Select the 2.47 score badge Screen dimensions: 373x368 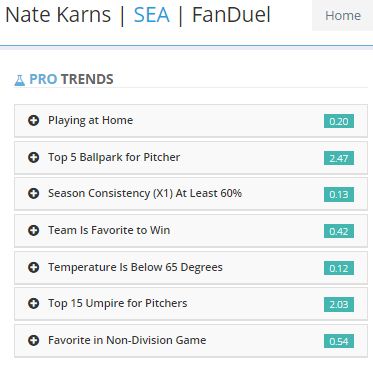[339, 158]
